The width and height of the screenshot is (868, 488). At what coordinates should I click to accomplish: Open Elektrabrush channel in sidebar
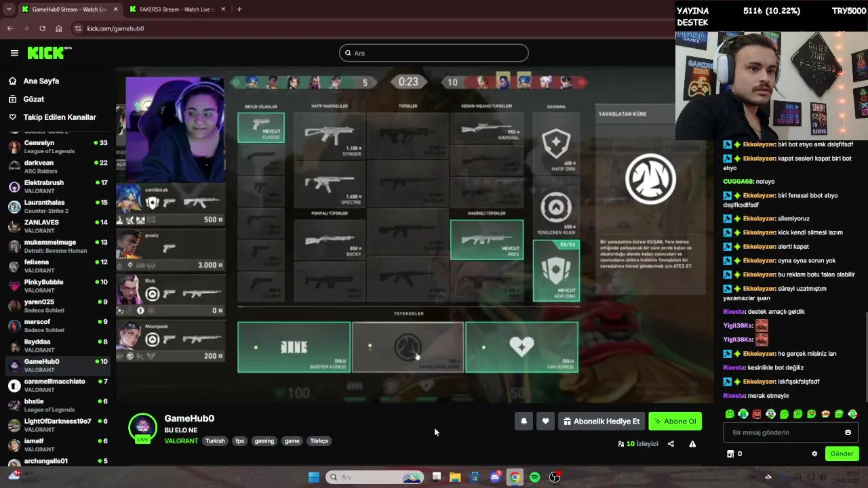[58, 186]
